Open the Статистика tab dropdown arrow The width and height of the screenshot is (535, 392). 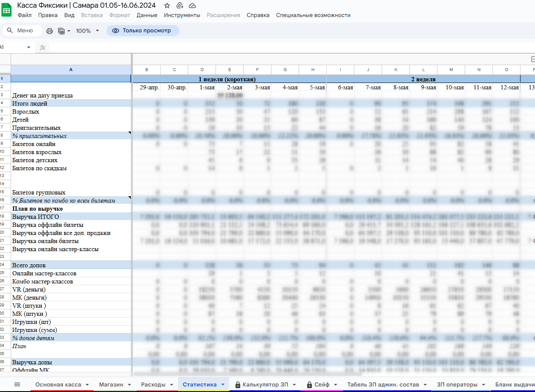[x=223, y=384]
